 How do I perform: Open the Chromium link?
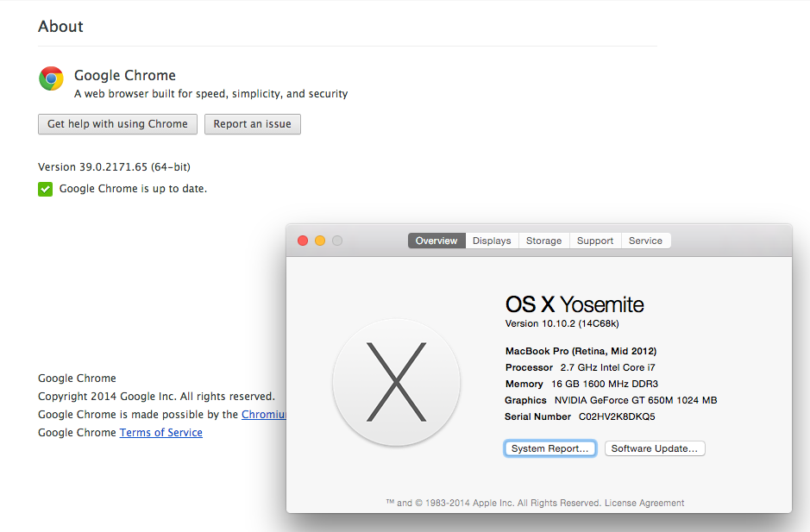tap(264, 414)
